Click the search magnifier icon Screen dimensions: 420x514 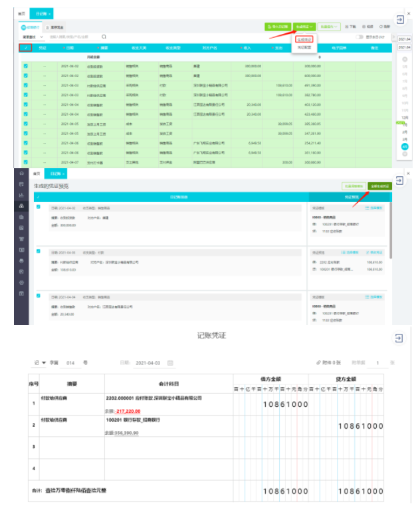coord(104,37)
